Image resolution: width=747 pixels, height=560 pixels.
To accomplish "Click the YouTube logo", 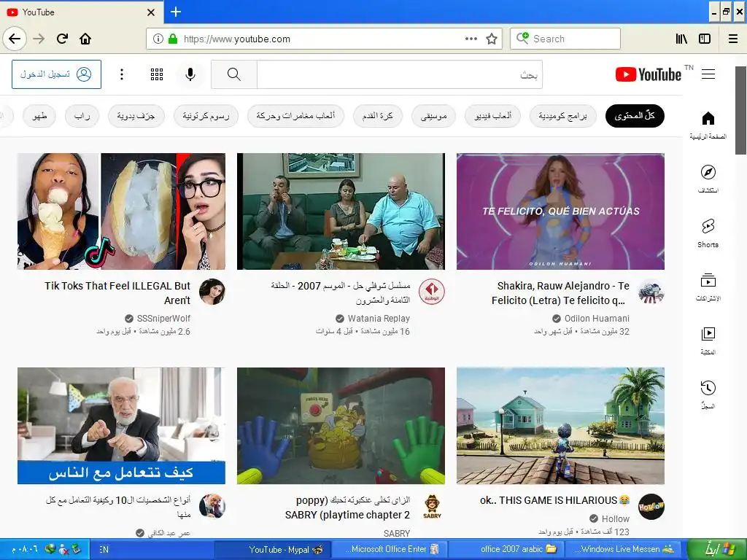I will click(649, 75).
